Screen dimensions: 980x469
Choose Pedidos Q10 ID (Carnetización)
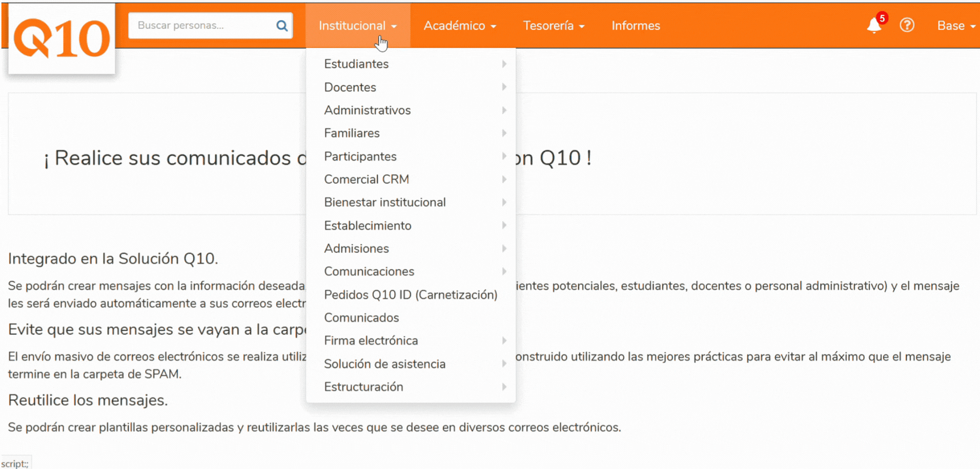tap(411, 294)
